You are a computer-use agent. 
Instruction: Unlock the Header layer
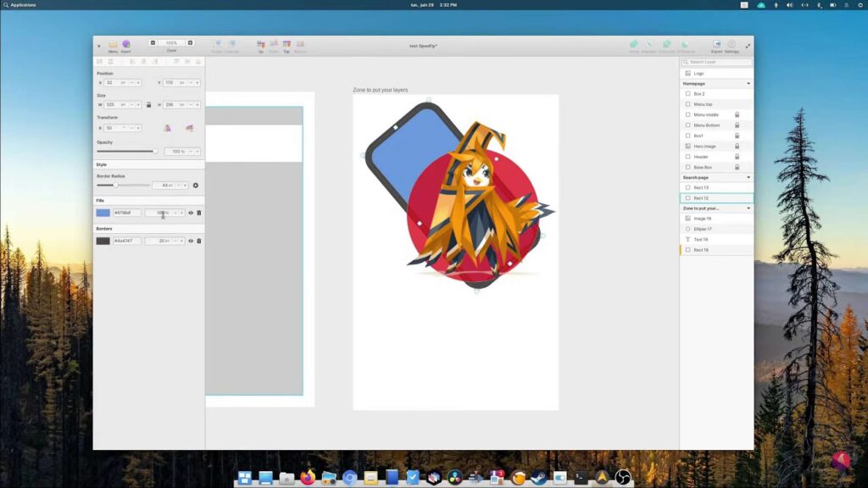click(x=737, y=157)
